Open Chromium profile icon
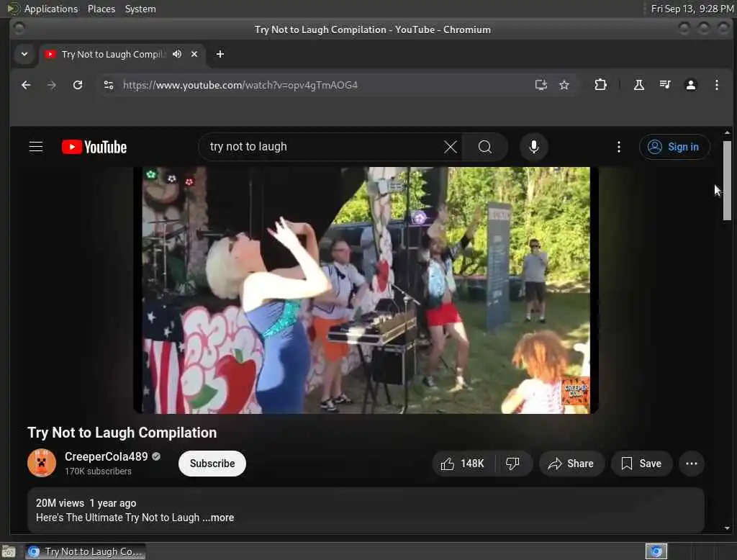 click(690, 85)
